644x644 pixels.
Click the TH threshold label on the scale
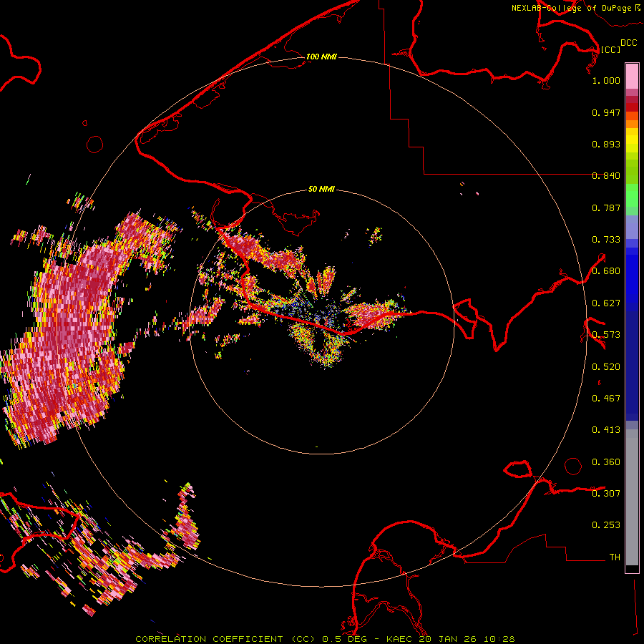coord(614,557)
